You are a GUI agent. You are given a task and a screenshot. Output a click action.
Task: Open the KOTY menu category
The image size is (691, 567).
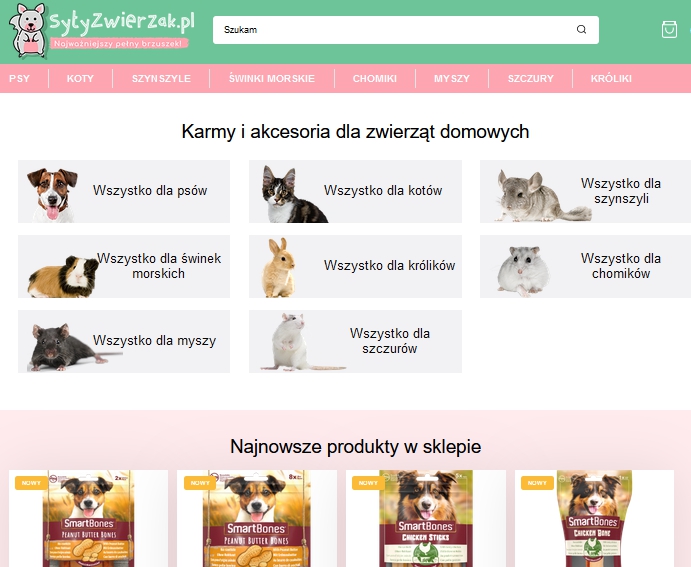(x=81, y=78)
